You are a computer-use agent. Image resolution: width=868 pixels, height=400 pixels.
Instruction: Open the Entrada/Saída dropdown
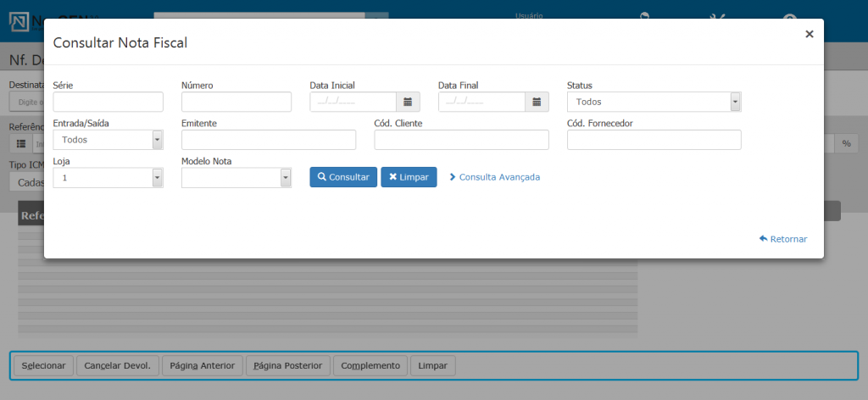[108, 140]
